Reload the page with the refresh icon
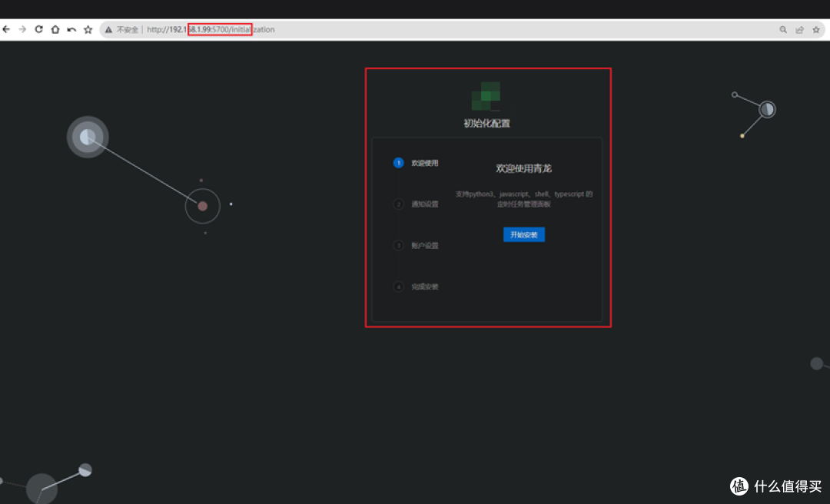830x504 pixels. click(x=38, y=30)
